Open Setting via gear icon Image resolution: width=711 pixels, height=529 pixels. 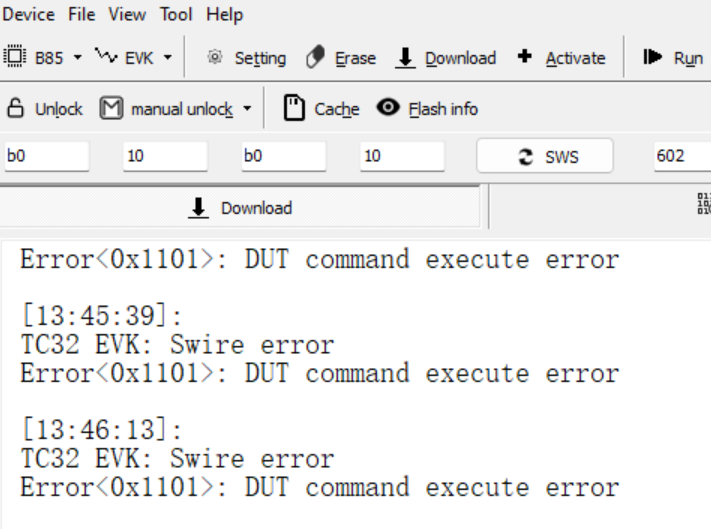(x=214, y=57)
